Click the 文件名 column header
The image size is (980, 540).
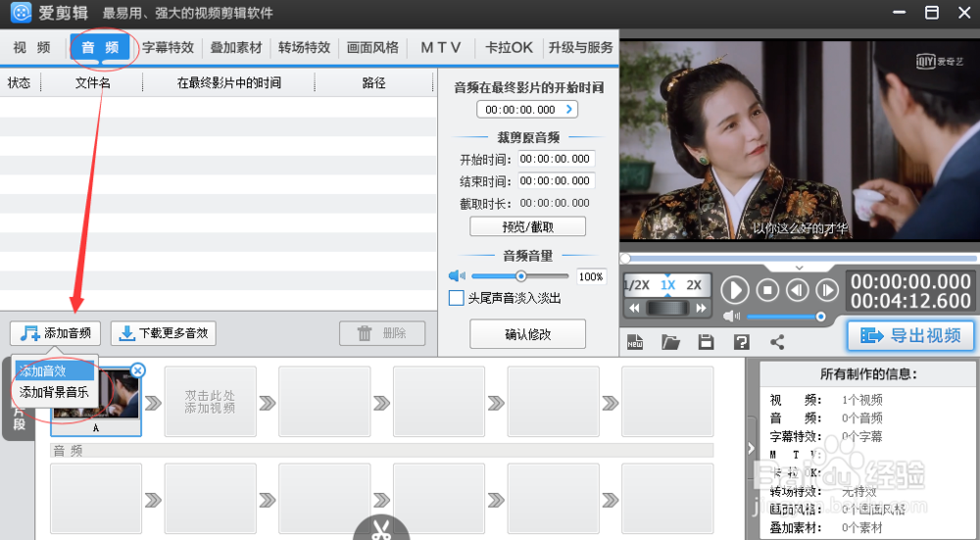[x=92, y=83]
